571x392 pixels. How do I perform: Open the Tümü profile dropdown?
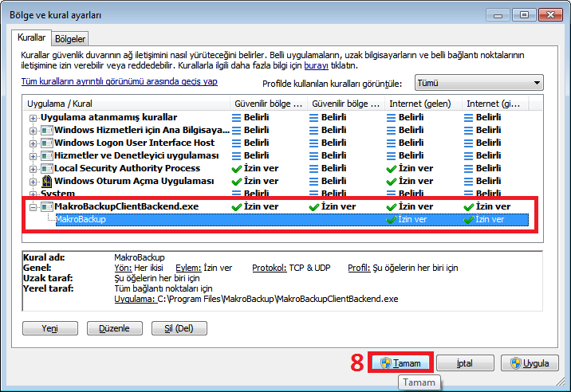478,83
